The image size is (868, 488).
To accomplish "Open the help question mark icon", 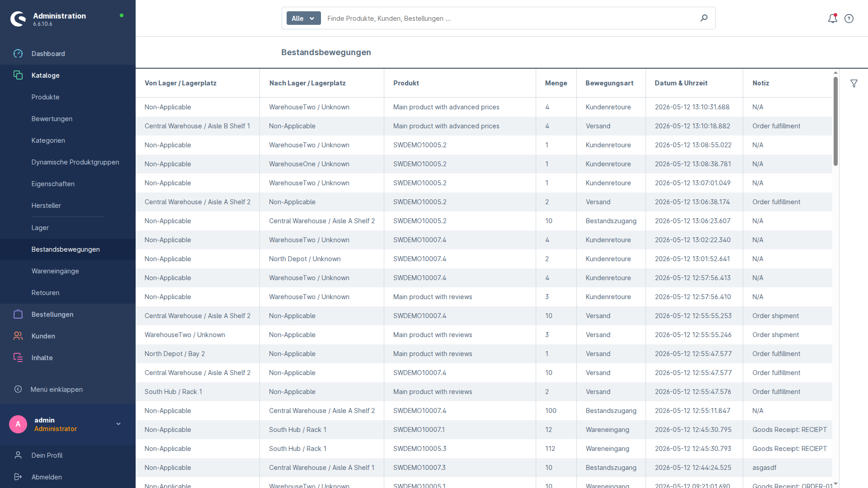I will point(849,19).
